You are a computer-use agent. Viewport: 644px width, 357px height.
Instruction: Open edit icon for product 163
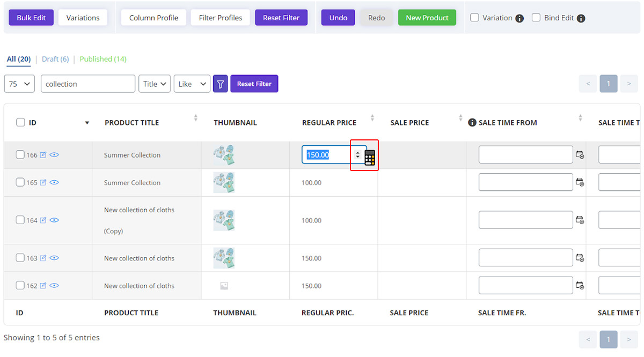pyautogui.click(x=43, y=258)
